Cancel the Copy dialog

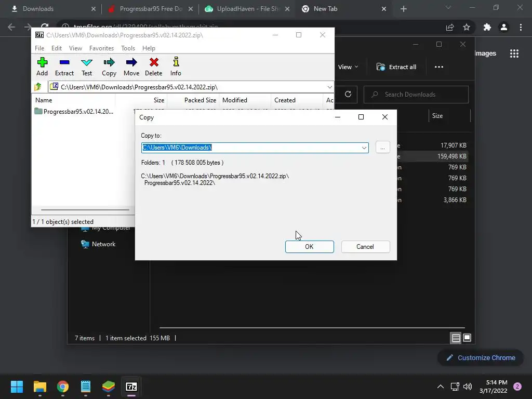(365, 247)
